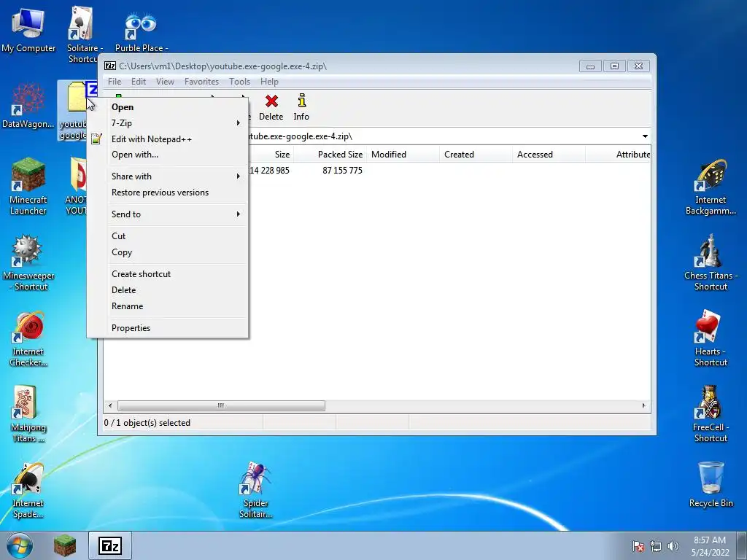Viewport: 747px width, 560px height.
Task: Open the View menu in 7-Zip
Action: tap(165, 82)
